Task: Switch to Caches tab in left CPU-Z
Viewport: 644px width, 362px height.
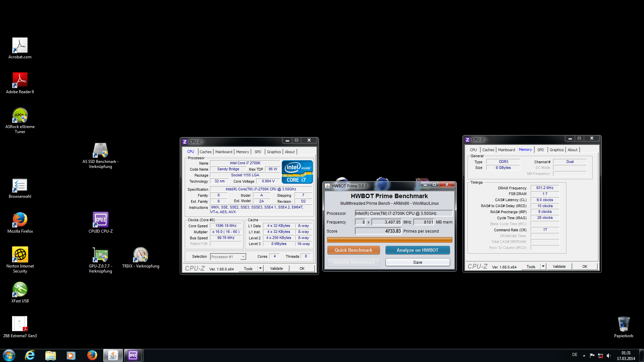Action: click(206, 152)
